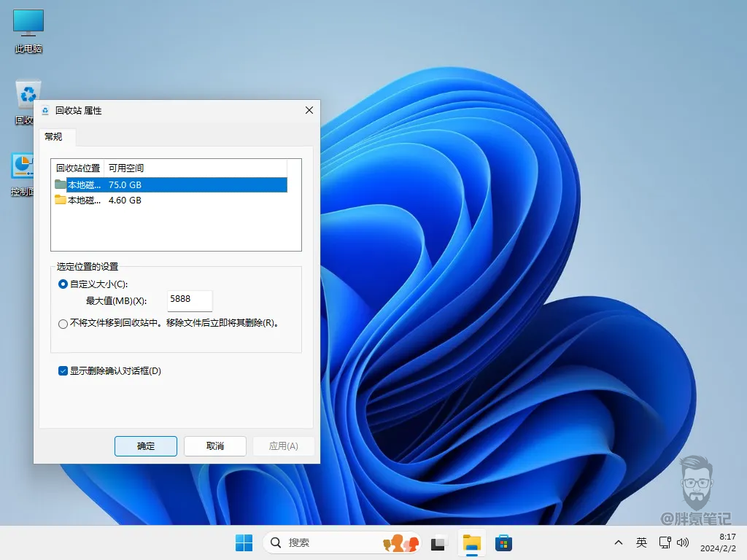Switch the 英 input language indicator

[641, 542]
